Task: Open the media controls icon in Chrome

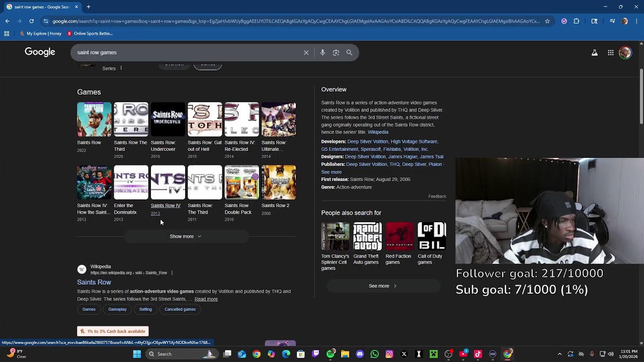Action: (612, 21)
